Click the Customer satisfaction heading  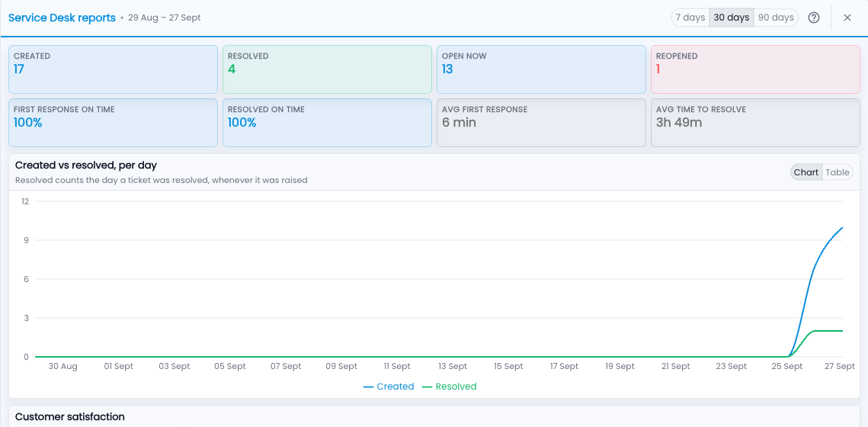pyautogui.click(x=70, y=416)
